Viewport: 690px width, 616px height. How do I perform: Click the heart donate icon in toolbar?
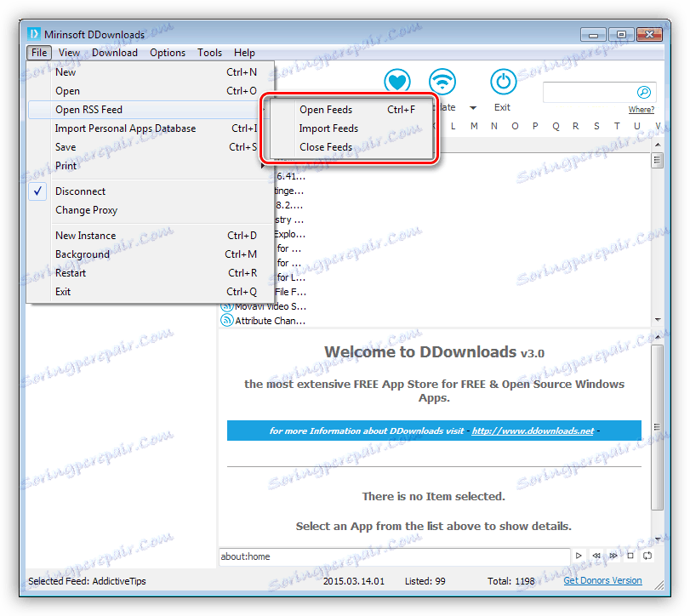coord(397,82)
